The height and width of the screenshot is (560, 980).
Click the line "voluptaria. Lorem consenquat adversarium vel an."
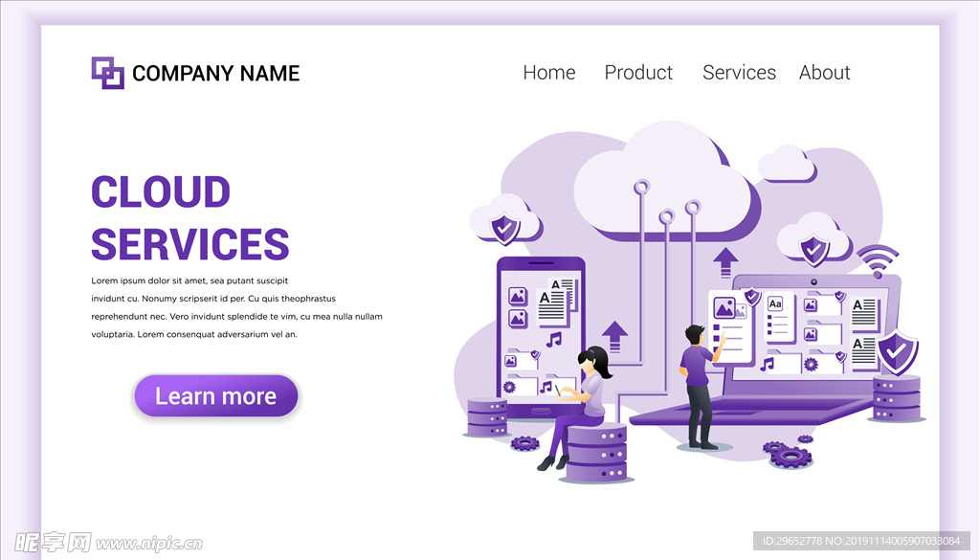coord(194,334)
